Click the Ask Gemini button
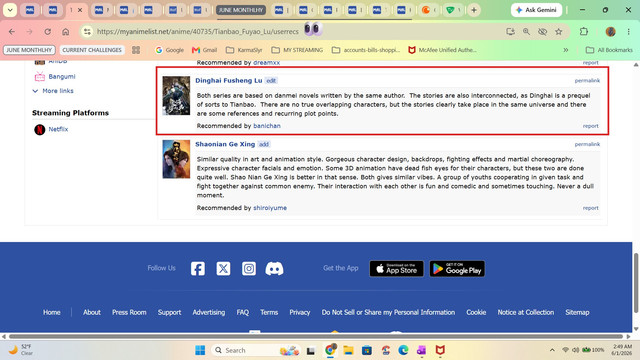The width and height of the screenshot is (640, 360). [x=536, y=10]
